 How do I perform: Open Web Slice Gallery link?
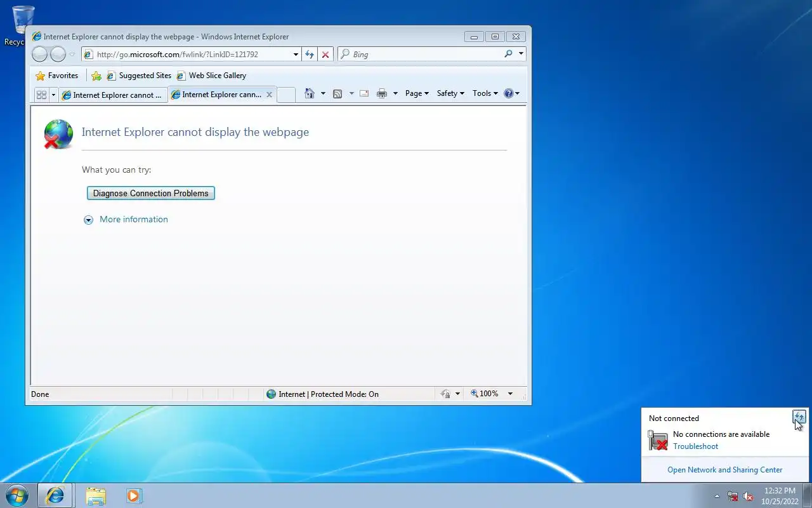click(x=211, y=76)
